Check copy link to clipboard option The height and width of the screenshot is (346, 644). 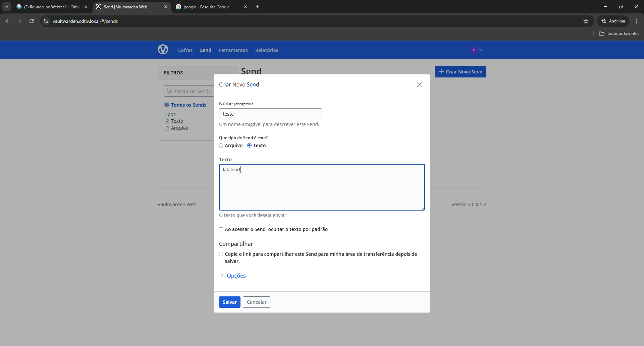(221, 254)
